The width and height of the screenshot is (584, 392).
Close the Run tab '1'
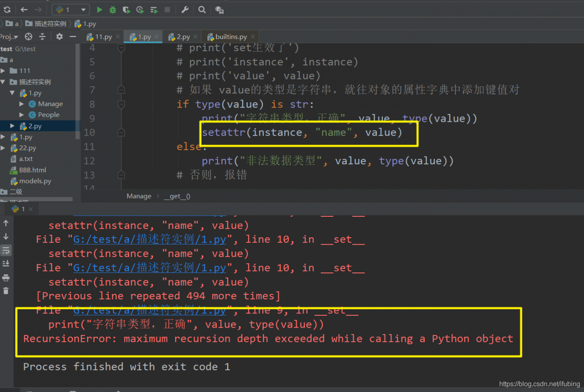tap(31, 209)
